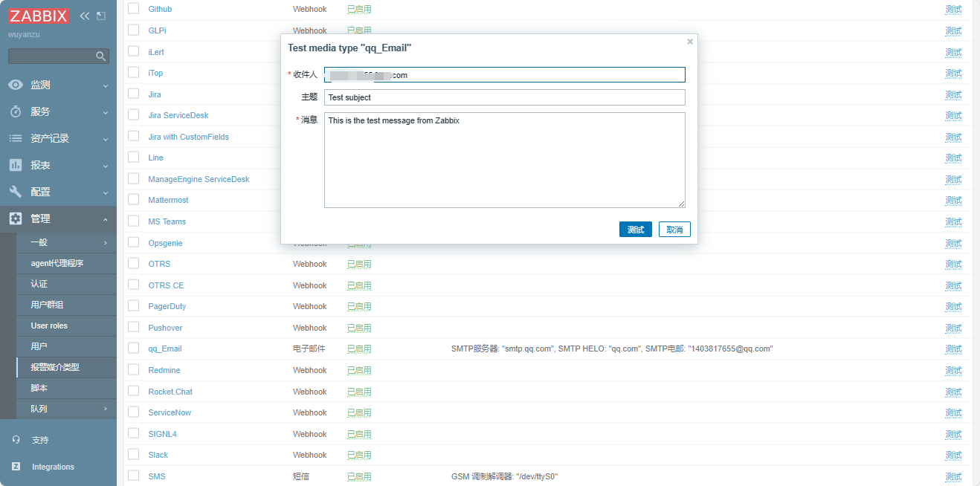Click the headset icon for 支持
Image resolution: width=980 pixels, height=486 pixels.
click(16, 440)
